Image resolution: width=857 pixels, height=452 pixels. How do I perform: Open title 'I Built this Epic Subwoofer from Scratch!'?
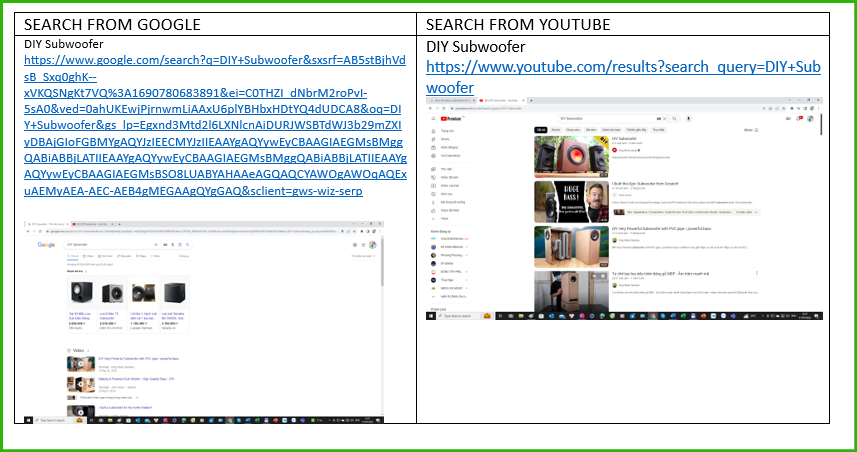(645, 184)
